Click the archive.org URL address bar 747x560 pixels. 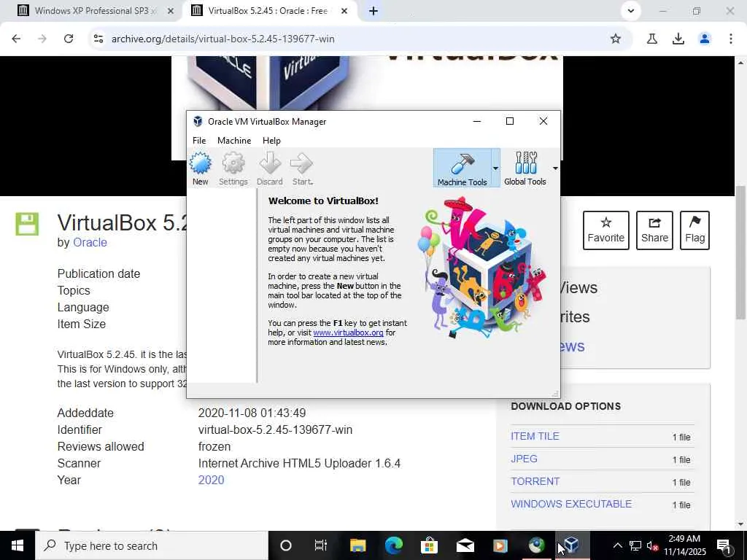point(352,39)
